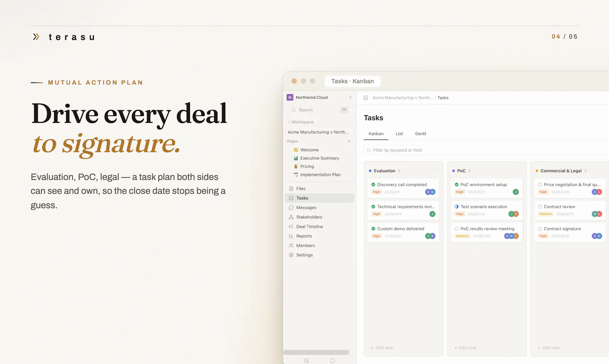The height and width of the screenshot is (364, 609).
Task: Click Medium priority tag on PoC results review
Action: (462, 236)
